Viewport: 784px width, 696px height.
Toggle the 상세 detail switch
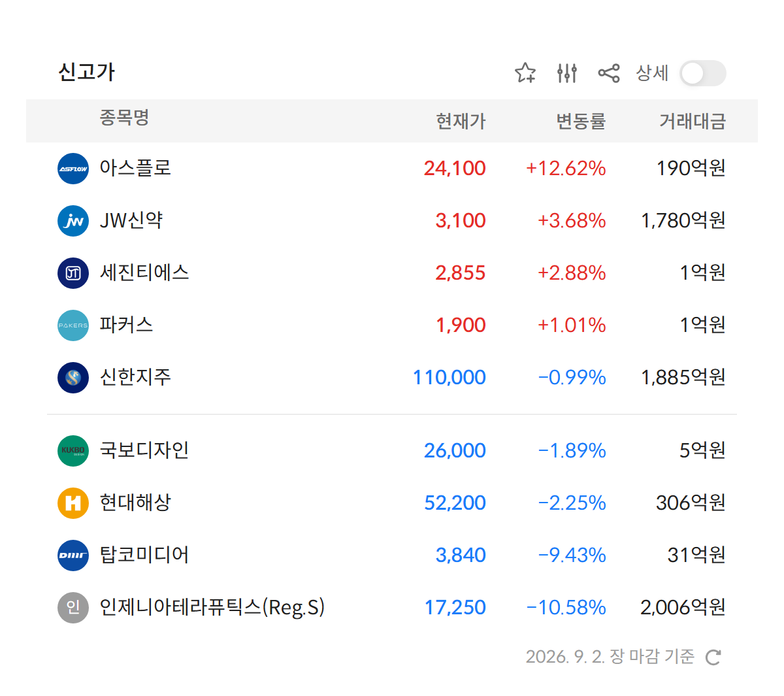(702, 73)
